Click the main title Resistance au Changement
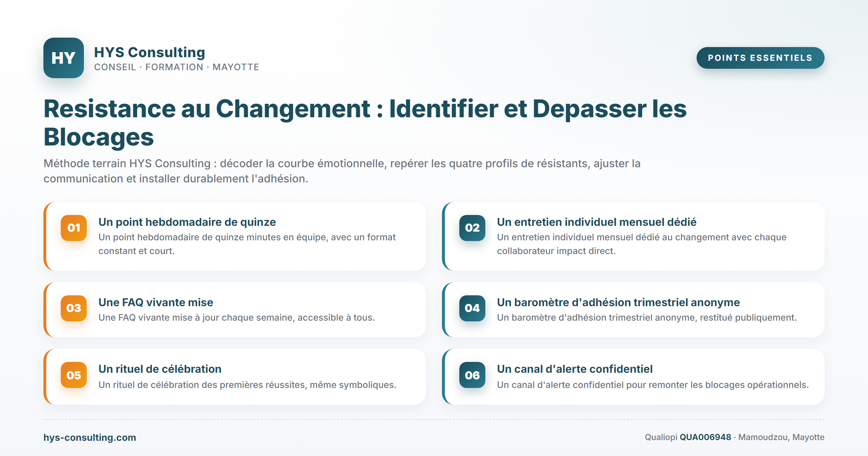868x456 pixels. point(365,123)
